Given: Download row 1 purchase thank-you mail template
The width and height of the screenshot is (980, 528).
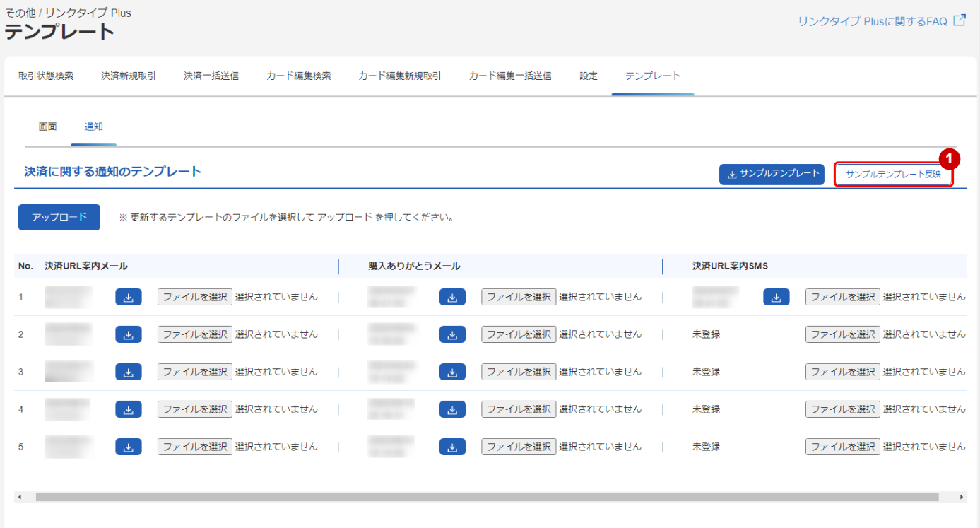Looking at the screenshot, I should 452,297.
